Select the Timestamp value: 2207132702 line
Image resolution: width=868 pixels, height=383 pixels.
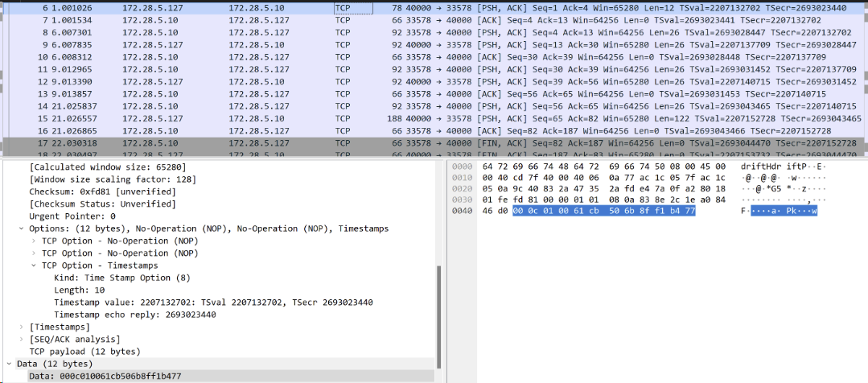213,303
